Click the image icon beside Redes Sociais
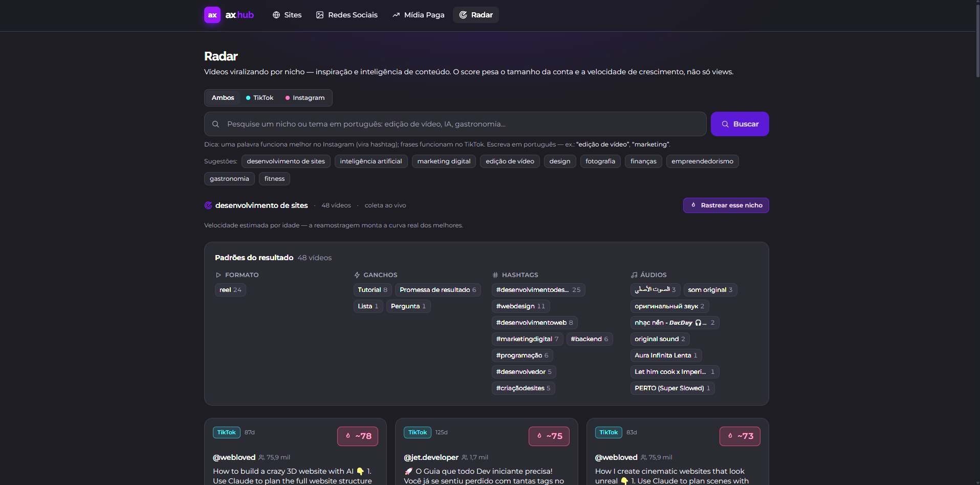Image resolution: width=980 pixels, height=485 pixels. [x=320, y=15]
